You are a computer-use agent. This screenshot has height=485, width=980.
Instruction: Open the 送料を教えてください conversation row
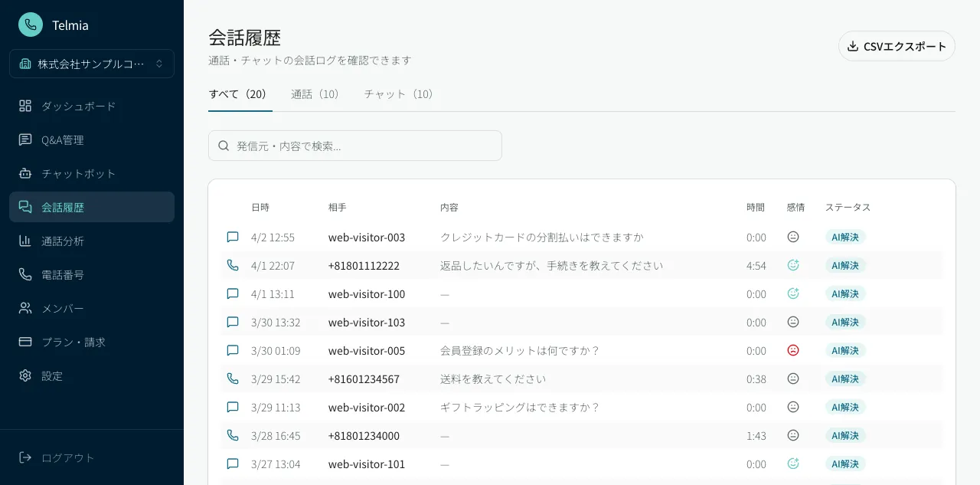tap(493, 378)
